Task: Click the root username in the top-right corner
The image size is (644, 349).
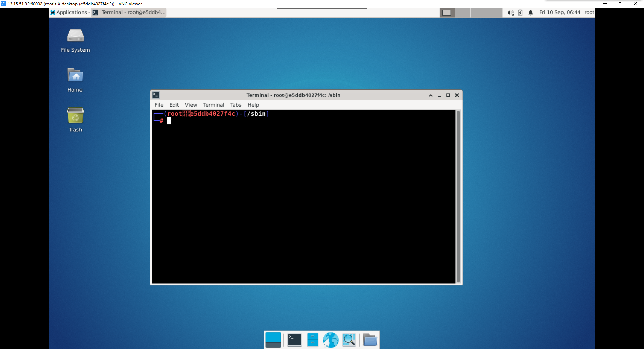Action: (589, 12)
